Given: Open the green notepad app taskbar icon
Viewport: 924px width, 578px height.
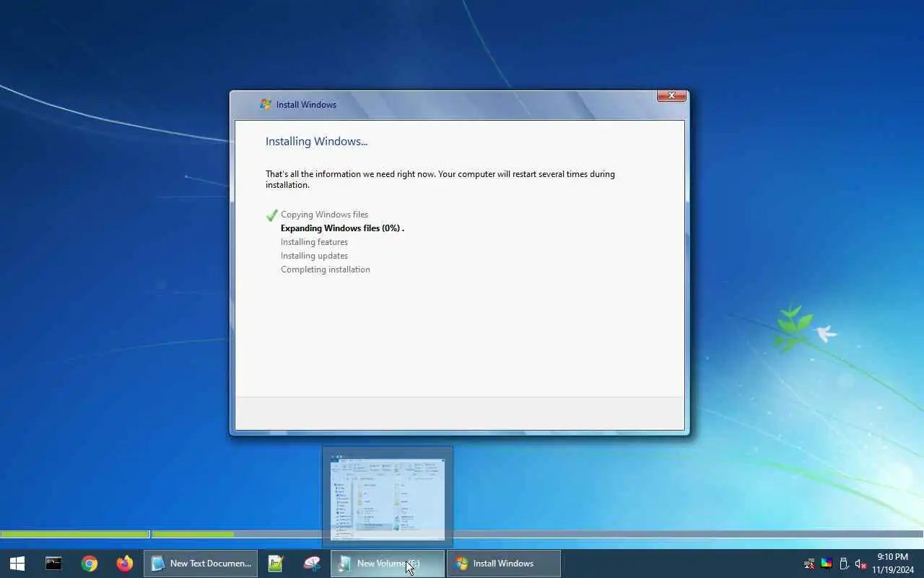Looking at the screenshot, I should click(276, 564).
